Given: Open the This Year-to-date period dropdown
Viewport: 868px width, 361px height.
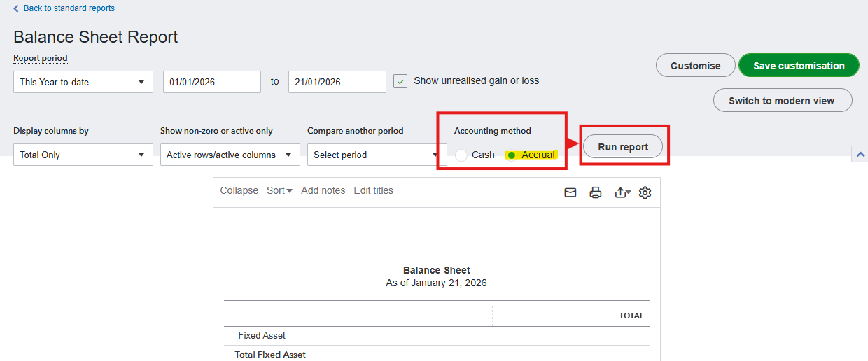Looking at the screenshot, I should click(x=83, y=82).
